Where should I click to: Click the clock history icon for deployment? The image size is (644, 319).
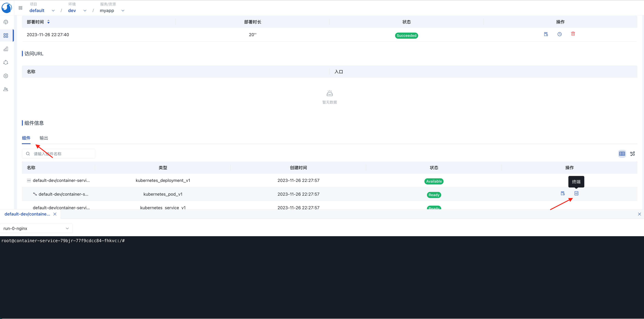tap(560, 34)
